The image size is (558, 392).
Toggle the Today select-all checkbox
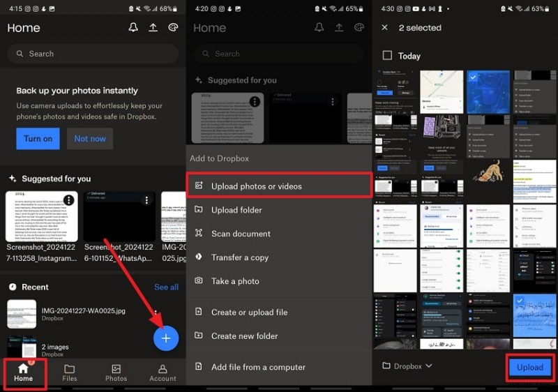pos(387,55)
